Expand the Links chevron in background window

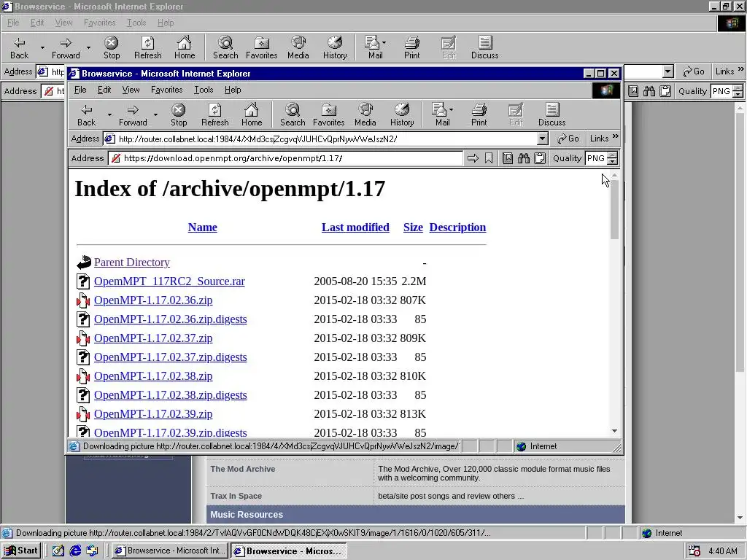click(x=741, y=69)
